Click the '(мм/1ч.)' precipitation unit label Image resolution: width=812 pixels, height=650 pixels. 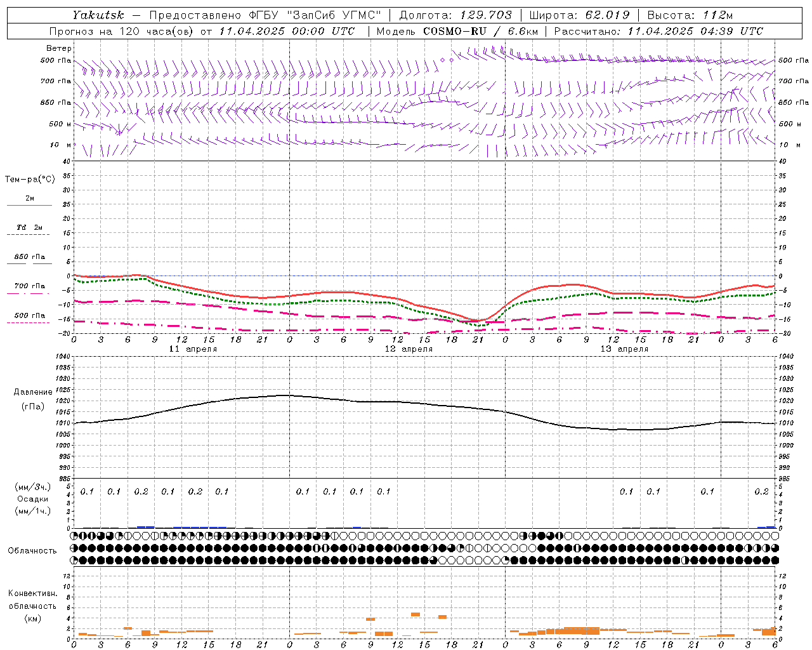33,511
